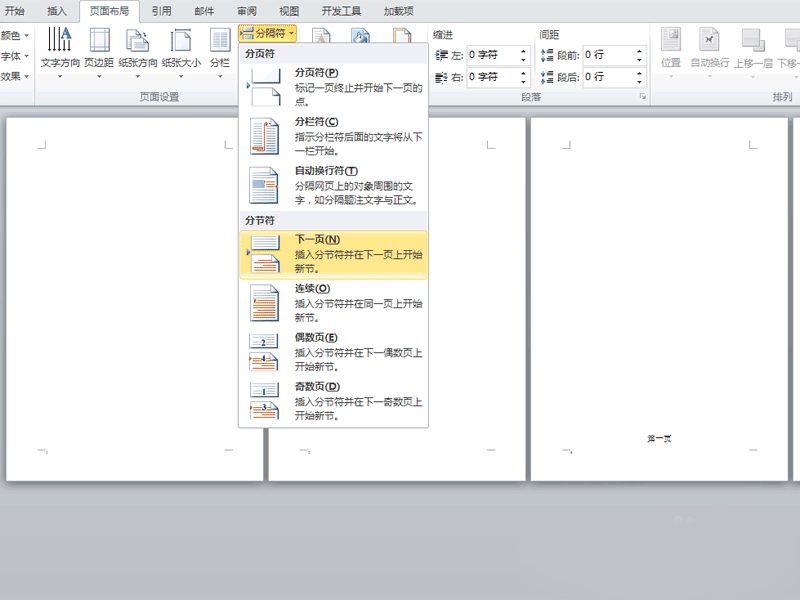The width and height of the screenshot is (800, 600).
Task: Switch to the 开发工具 (Developer) tab
Action: [341, 11]
